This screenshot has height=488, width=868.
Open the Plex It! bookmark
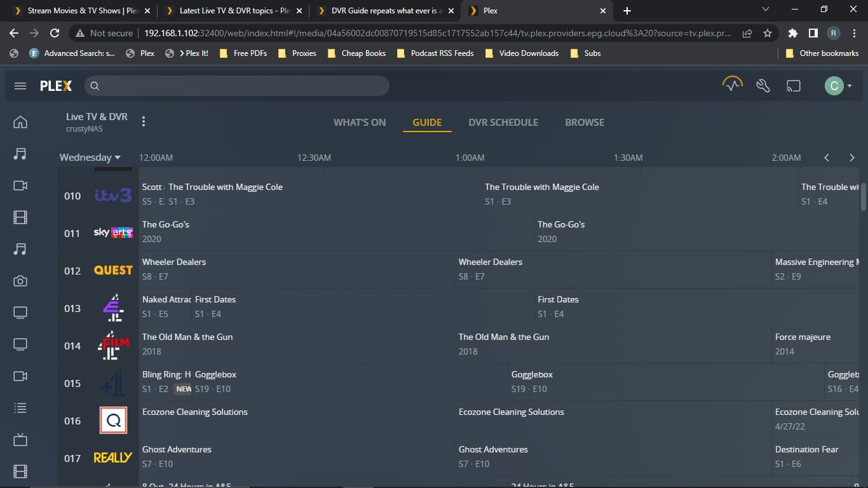tap(187, 53)
